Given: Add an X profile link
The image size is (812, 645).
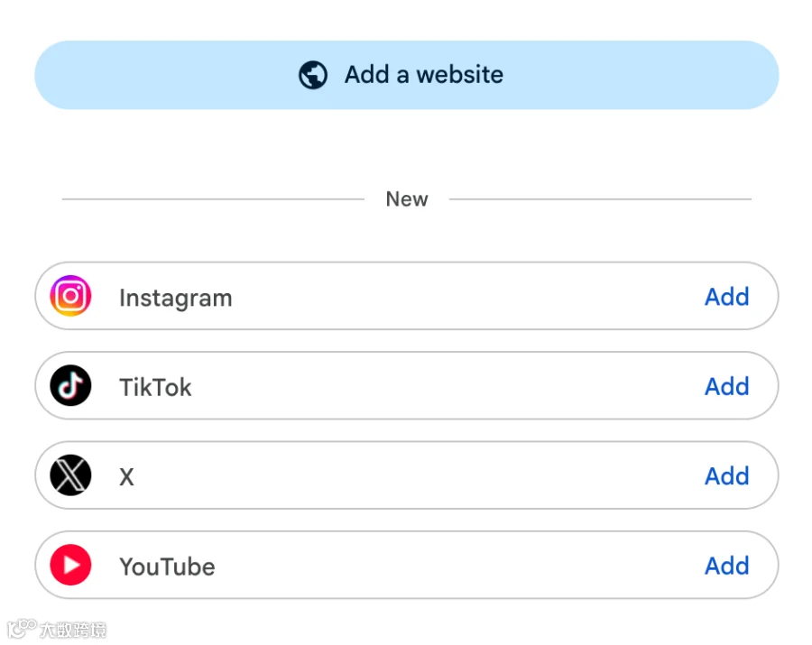Looking at the screenshot, I should [x=726, y=475].
